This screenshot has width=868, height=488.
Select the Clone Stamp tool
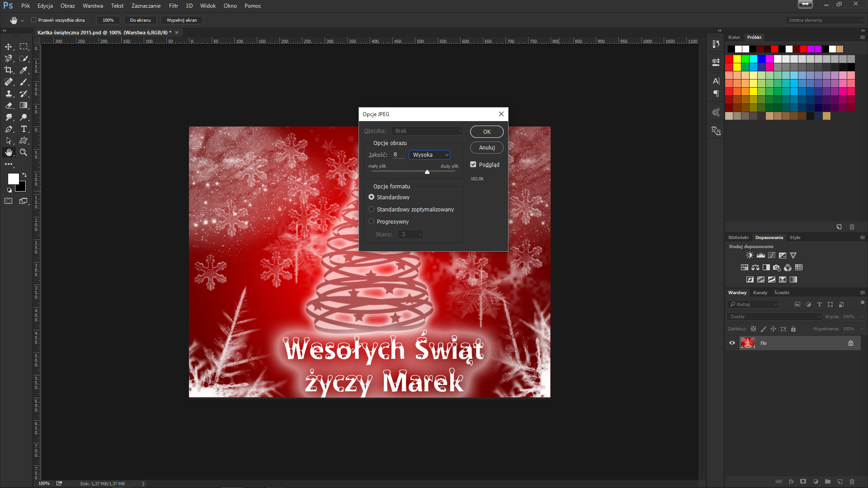[x=9, y=94]
